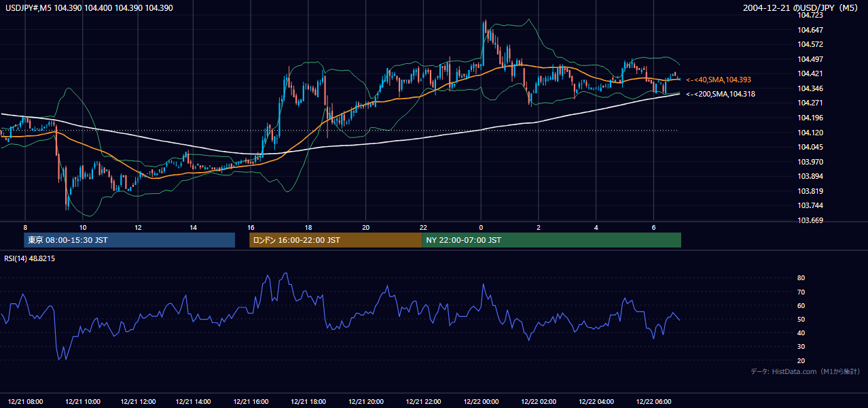The width and height of the screenshot is (868, 408).
Task: Select the NY 22:00-07:00 JST session bar
Action: (x=551, y=240)
